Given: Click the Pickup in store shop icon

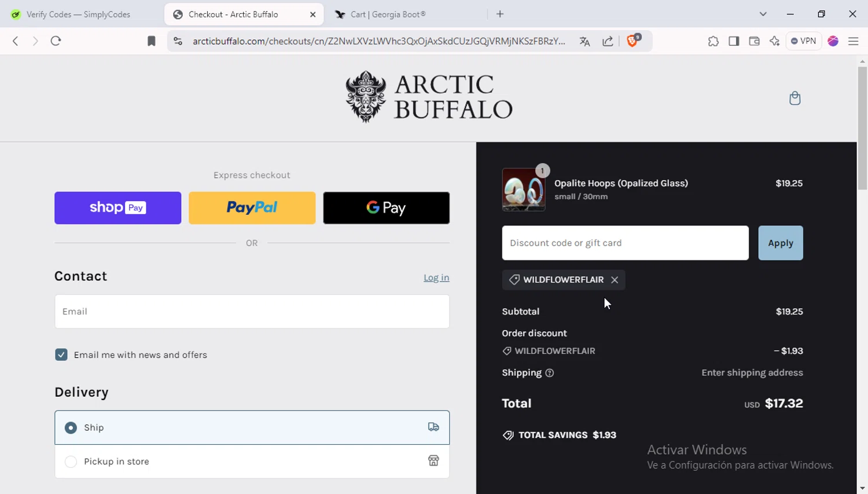Looking at the screenshot, I should 433,461.
